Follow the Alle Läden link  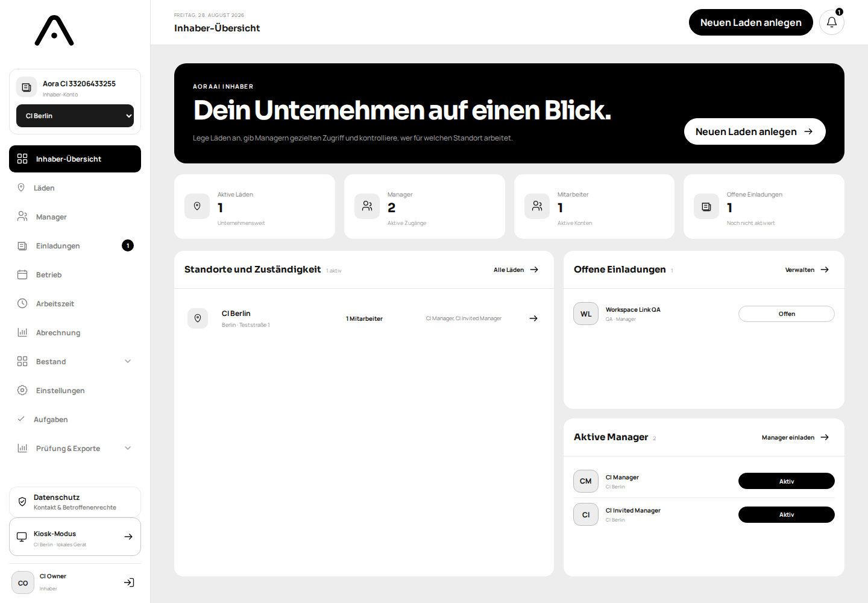(x=516, y=270)
